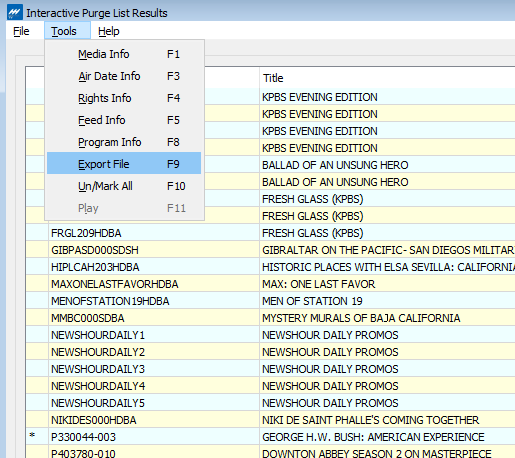Select the P403780-010 row
Image resolution: width=515 pixels, height=458 pixels.
[x=271, y=453]
